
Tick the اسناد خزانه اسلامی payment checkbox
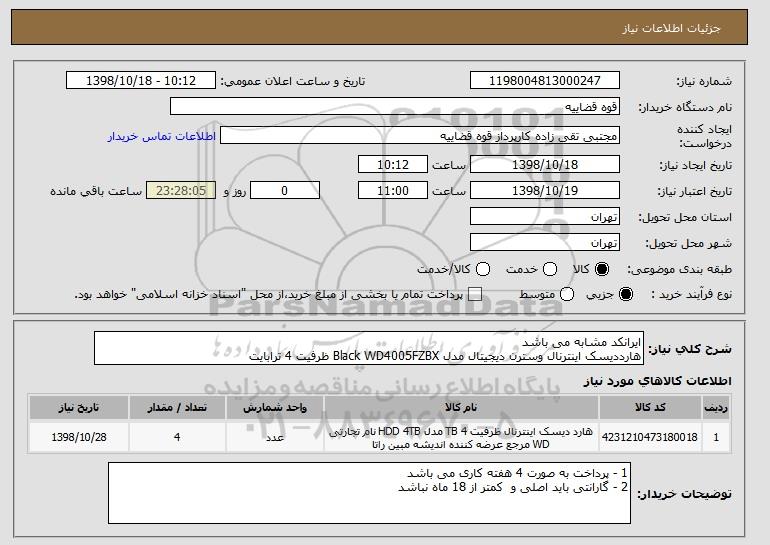tap(475, 294)
